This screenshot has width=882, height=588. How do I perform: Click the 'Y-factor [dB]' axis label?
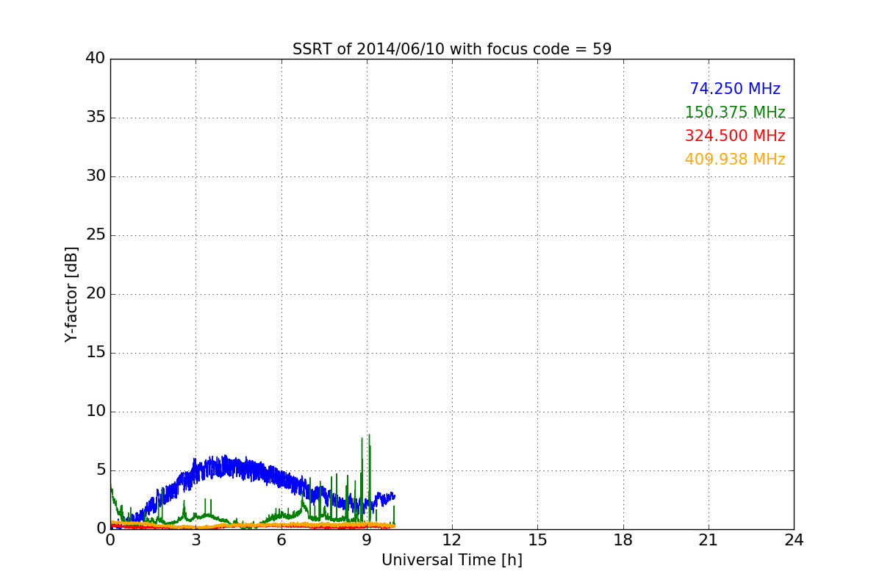click(71, 294)
